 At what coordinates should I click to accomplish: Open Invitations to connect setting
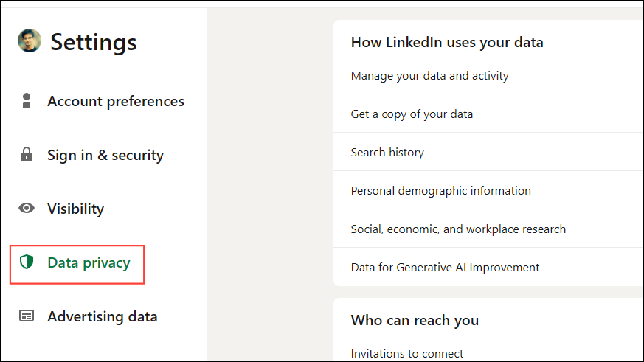tap(407, 353)
